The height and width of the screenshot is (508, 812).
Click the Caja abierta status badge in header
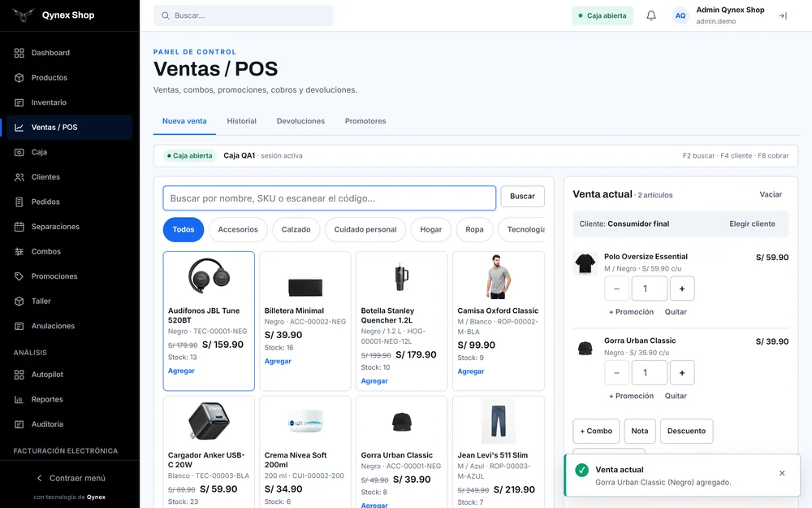603,15
